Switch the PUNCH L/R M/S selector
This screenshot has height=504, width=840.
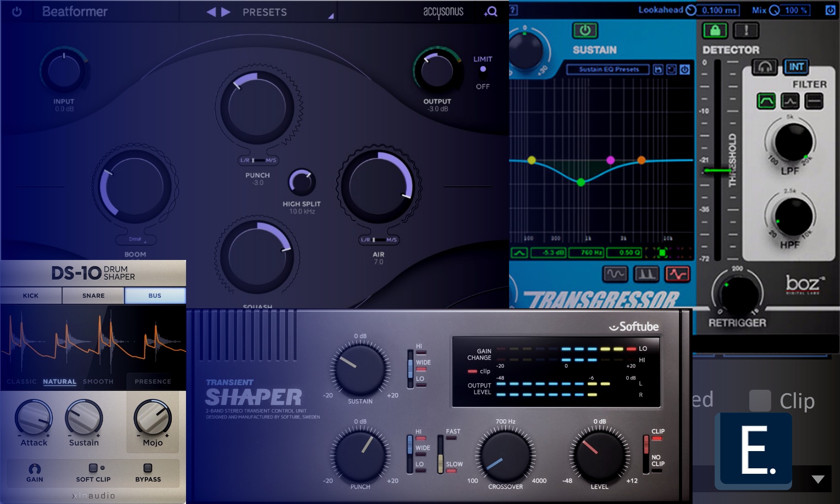point(258,160)
